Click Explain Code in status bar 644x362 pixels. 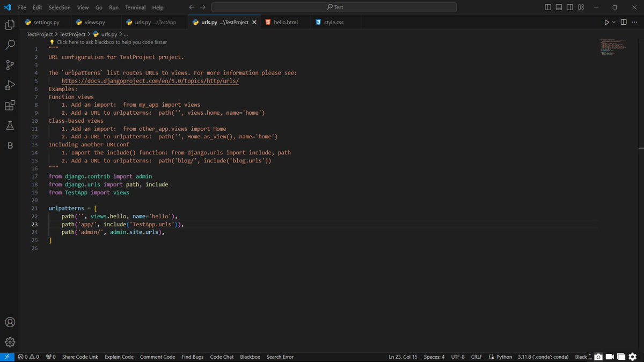[119, 357]
